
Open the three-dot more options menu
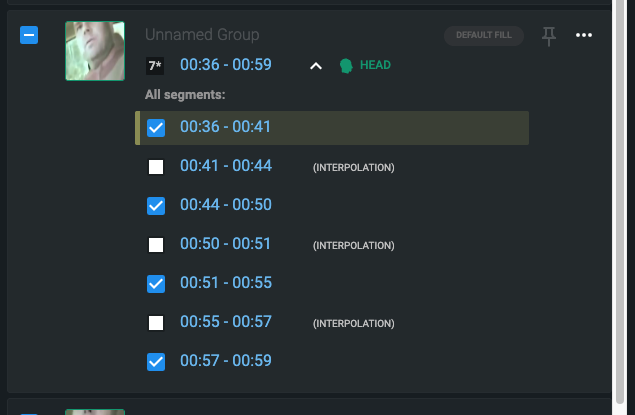(584, 36)
